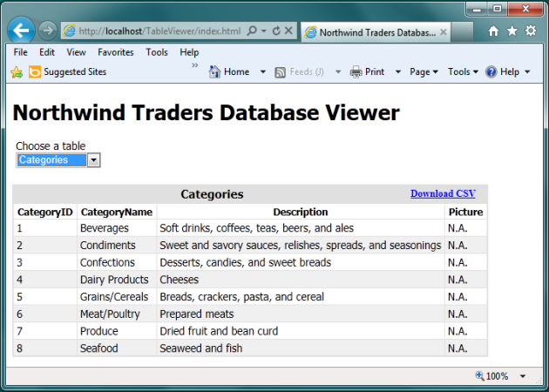549x392 pixels.
Task: Click the Soft drinks description cell
Action: click(x=301, y=228)
